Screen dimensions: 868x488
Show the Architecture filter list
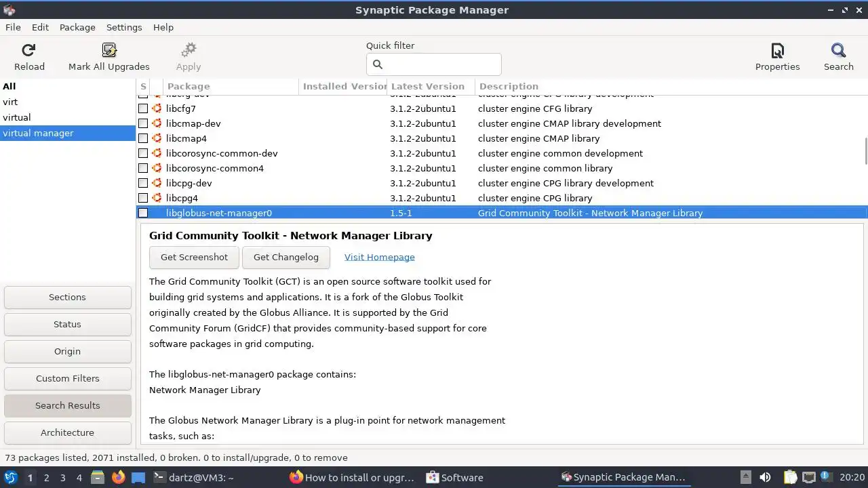point(67,432)
